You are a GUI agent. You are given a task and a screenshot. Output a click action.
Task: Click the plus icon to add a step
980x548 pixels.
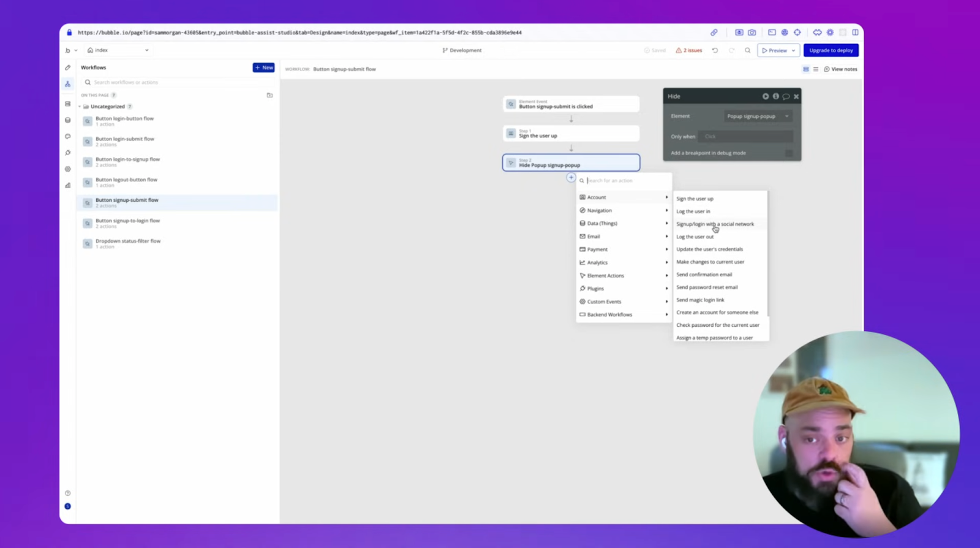(571, 178)
